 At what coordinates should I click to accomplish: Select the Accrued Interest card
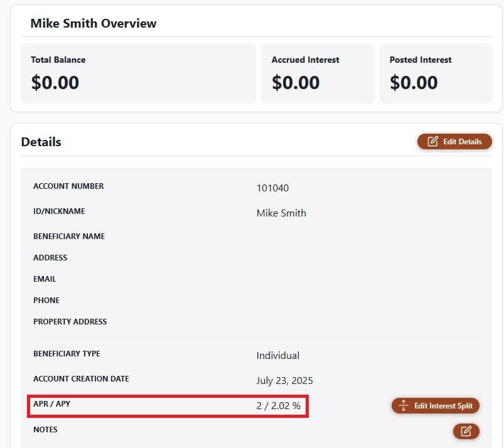[x=318, y=73]
